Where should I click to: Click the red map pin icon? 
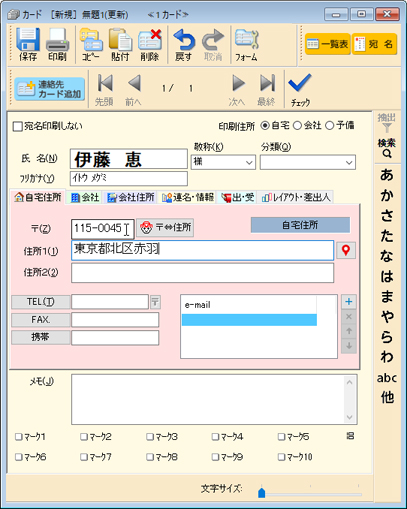click(x=346, y=250)
